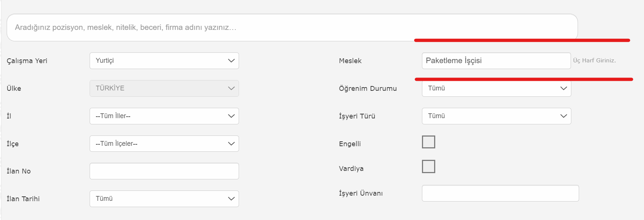
Task: Click the Öğrenim Durumu chevron arrow
Action: tap(564, 88)
